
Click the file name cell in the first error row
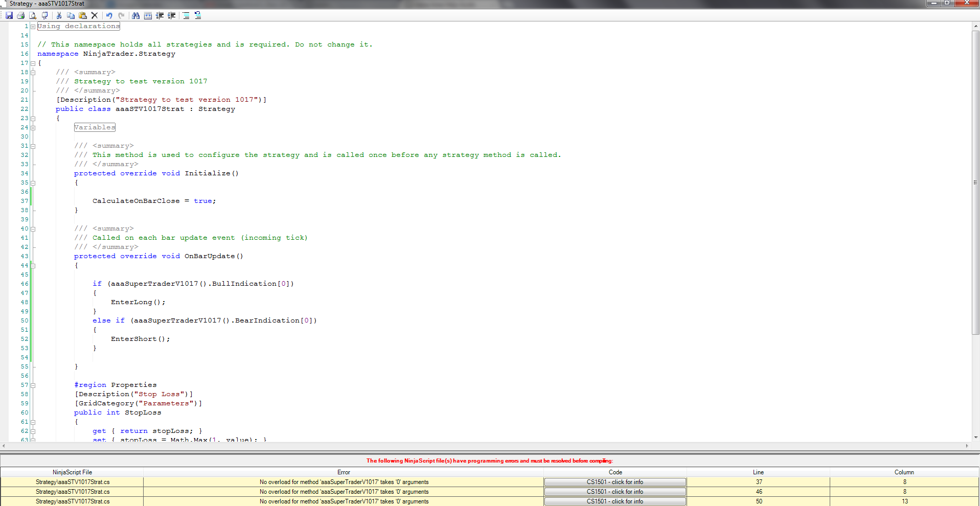tap(73, 482)
